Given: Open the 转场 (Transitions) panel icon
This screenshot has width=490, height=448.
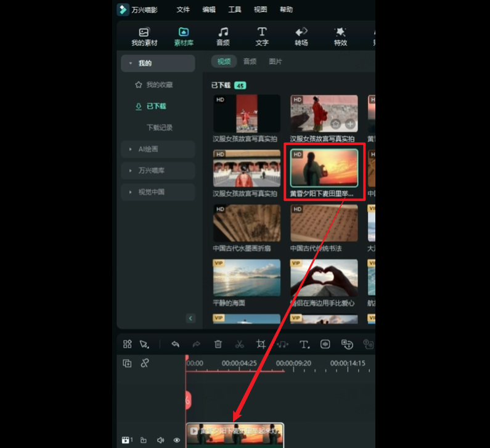Looking at the screenshot, I should pyautogui.click(x=301, y=36).
